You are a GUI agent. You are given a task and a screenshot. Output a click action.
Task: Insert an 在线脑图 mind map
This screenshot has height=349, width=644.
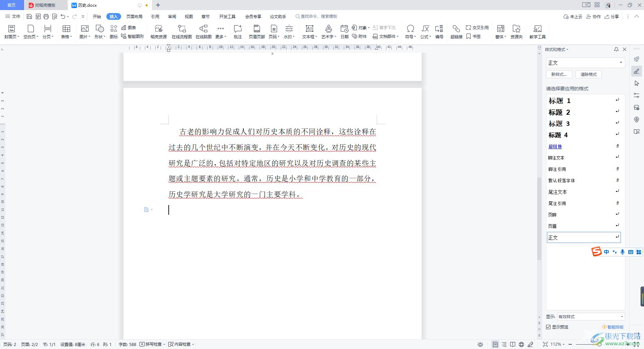[203, 32]
